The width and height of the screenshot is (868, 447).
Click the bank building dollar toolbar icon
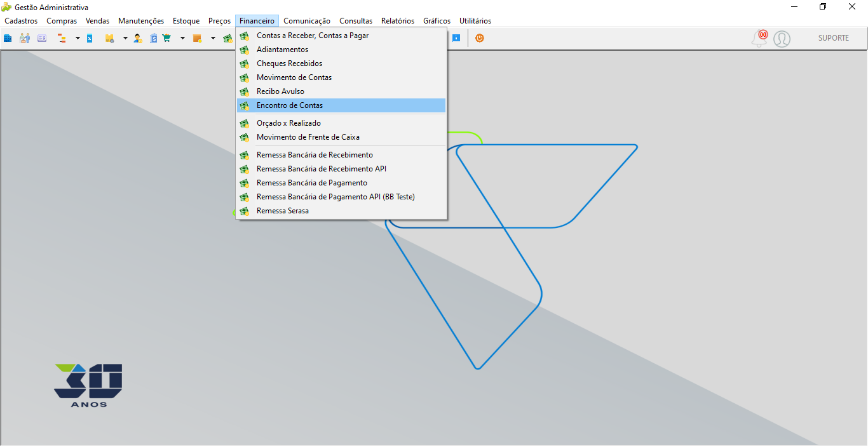(x=153, y=38)
